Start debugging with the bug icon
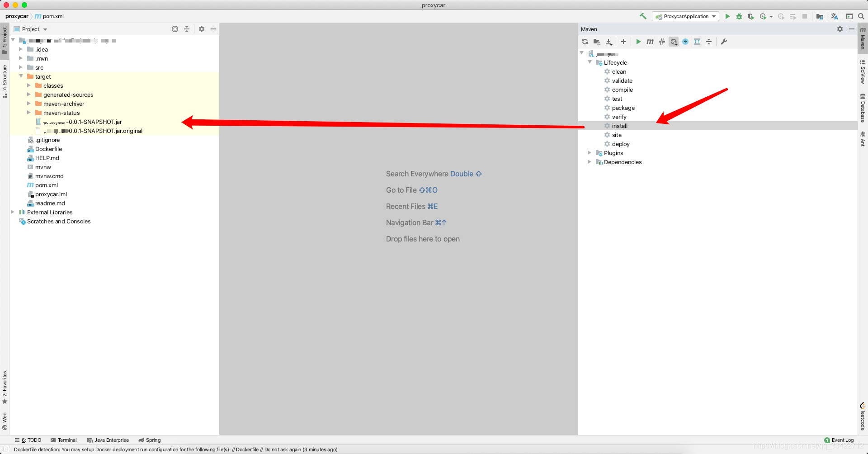This screenshot has height=454, width=868. click(739, 16)
